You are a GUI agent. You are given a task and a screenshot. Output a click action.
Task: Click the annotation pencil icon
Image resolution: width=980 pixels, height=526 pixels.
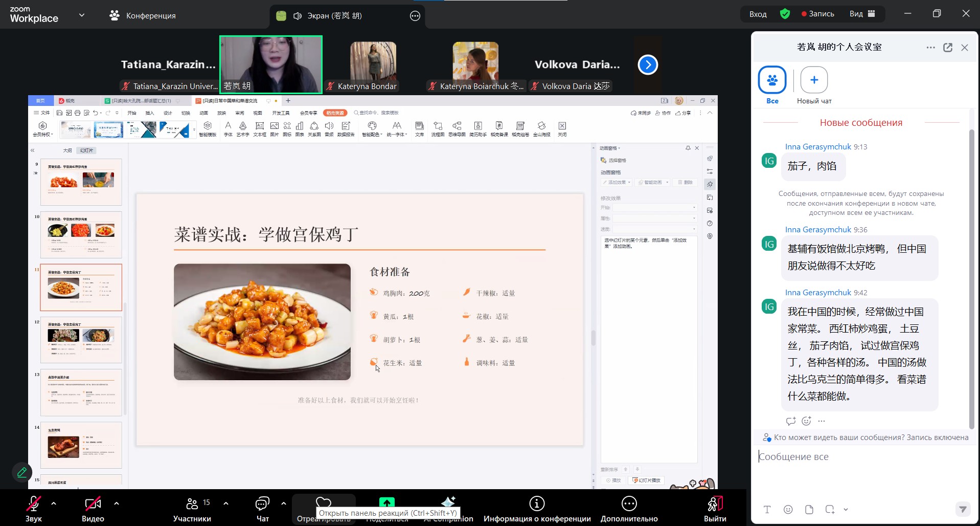[22, 472]
